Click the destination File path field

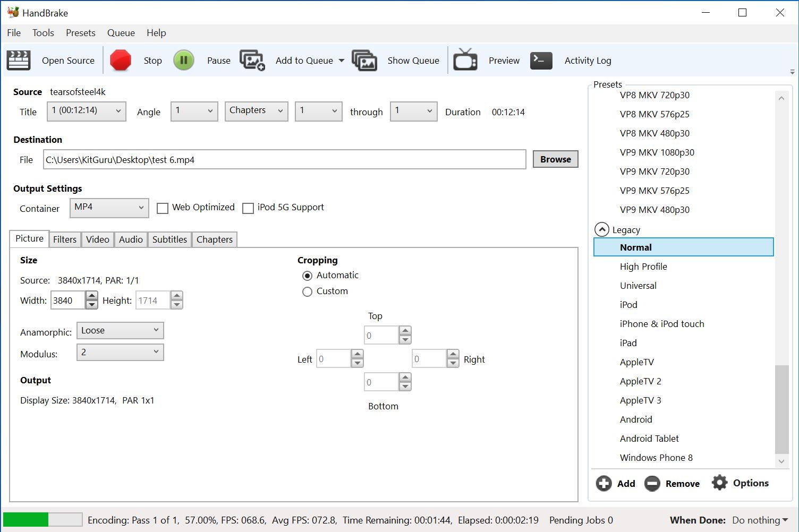pos(284,160)
